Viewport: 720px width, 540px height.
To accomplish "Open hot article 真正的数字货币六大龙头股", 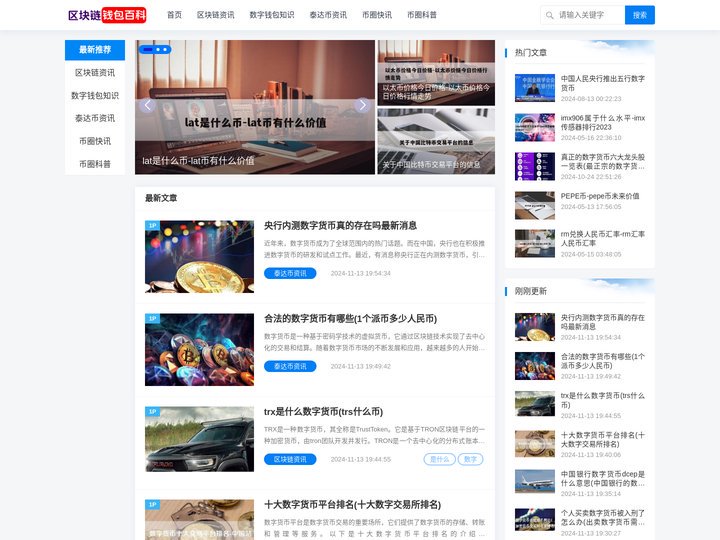I will (602, 162).
